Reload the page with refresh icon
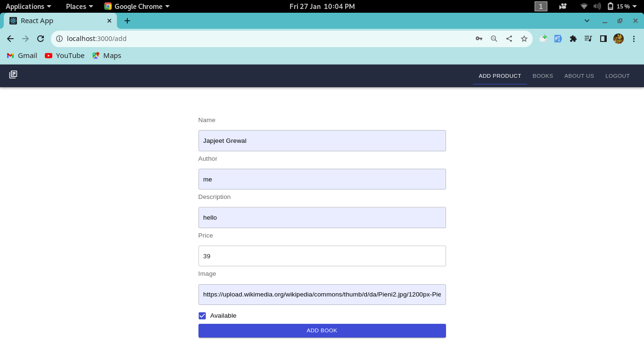644x362 pixels. click(41, 39)
